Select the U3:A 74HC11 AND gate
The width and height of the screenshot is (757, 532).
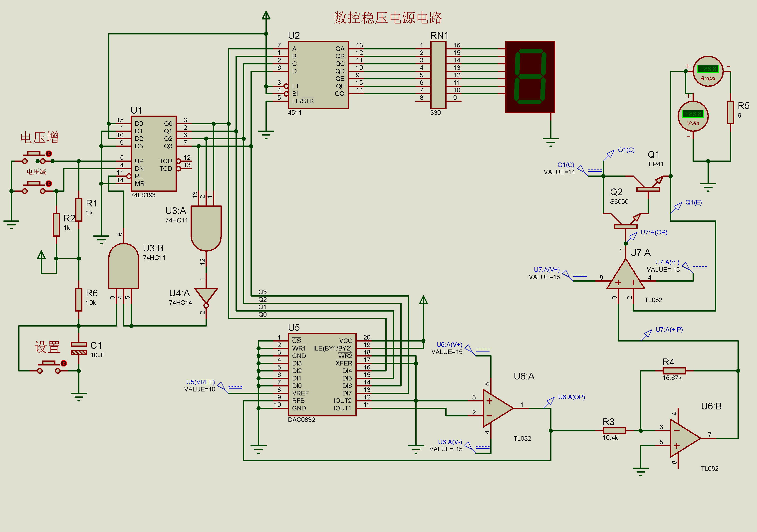pos(206,228)
